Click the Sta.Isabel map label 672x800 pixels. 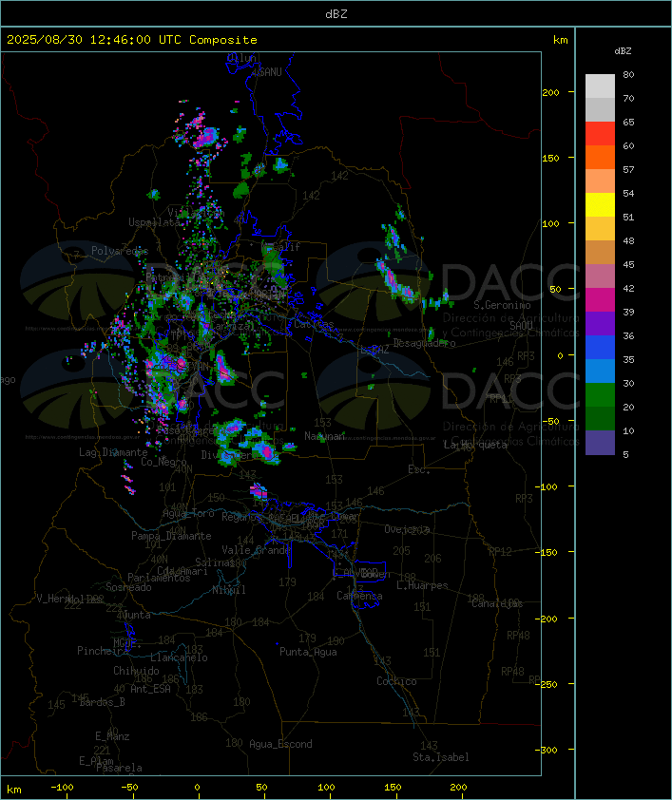[x=441, y=757]
